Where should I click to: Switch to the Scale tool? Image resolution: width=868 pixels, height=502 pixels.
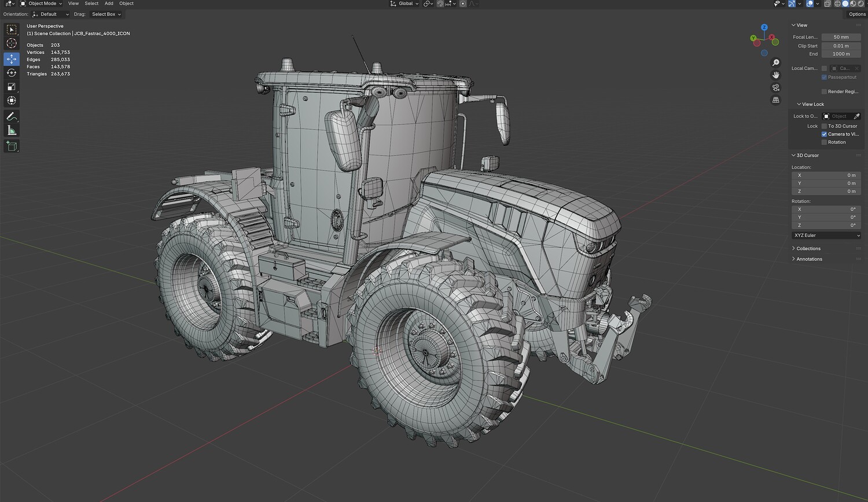tap(12, 87)
